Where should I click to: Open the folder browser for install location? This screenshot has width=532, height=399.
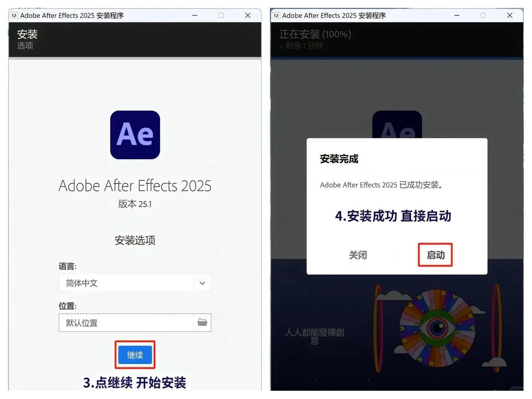(202, 322)
